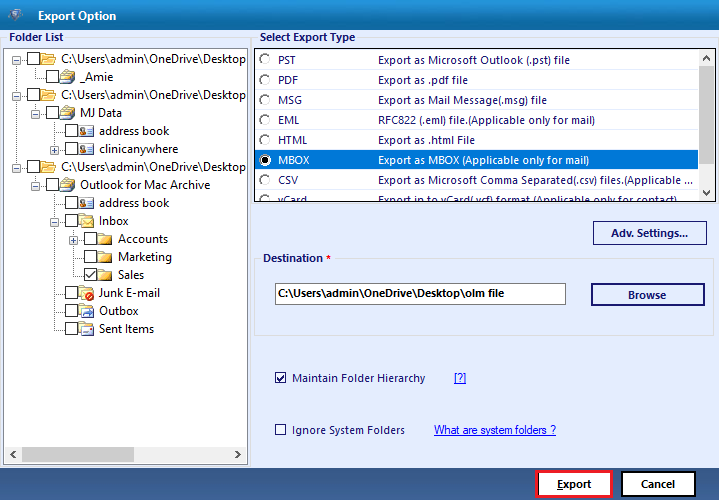Image resolution: width=719 pixels, height=500 pixels.
Task: Select the EML export radio button
Action: coord(265,120)
